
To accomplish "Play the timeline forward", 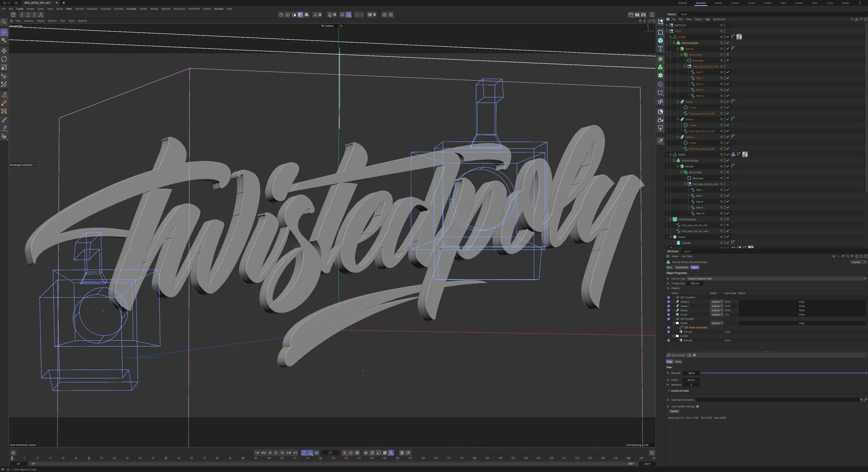I will pyautogui.click(x=276, y=453).
